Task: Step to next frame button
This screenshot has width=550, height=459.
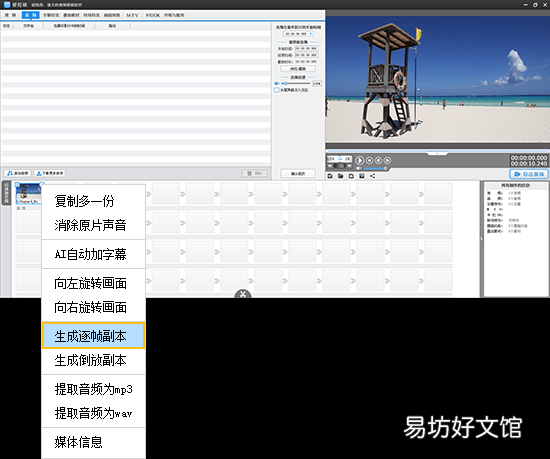Action: 387,160
